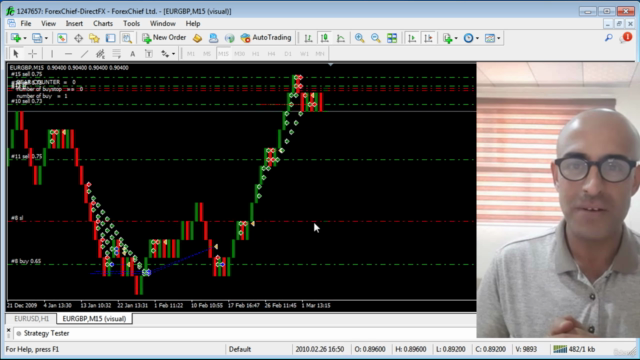
Task: Open the Indicators list icon
Action: pos(447,38)
